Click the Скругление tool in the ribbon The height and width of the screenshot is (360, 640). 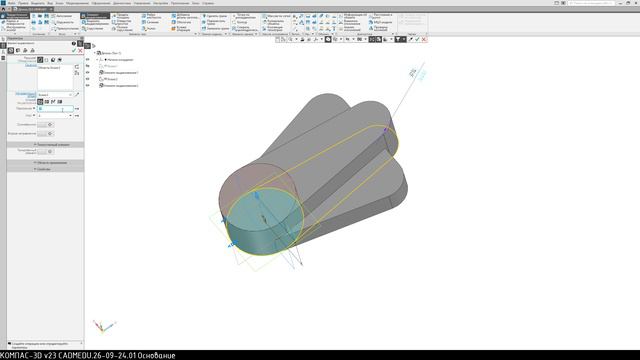click(x=93, y=29)
